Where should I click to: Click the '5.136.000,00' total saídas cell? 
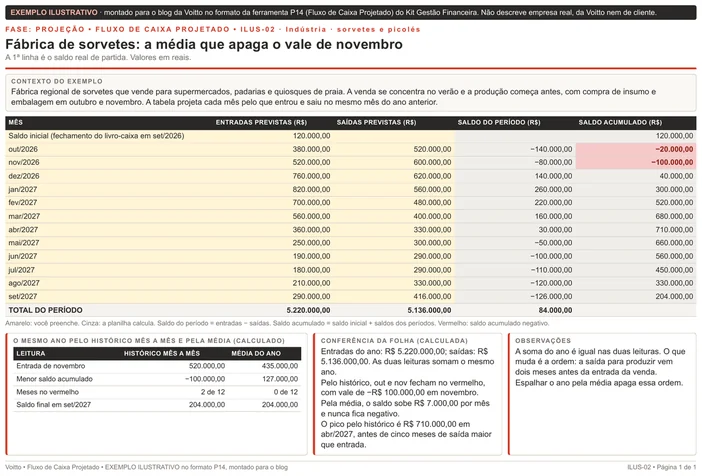pos(429,310)
